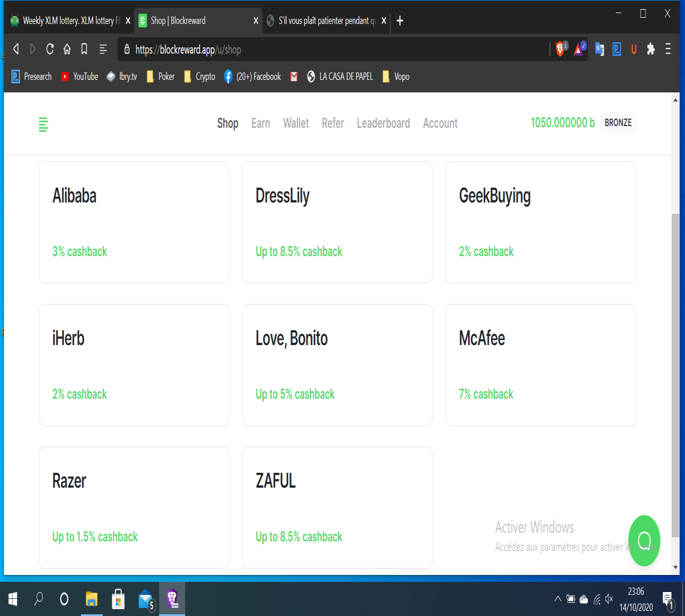The image size is (685, 616).
Task: Open the Poker bookmarks folder
Action: click(x=160, y=76)
